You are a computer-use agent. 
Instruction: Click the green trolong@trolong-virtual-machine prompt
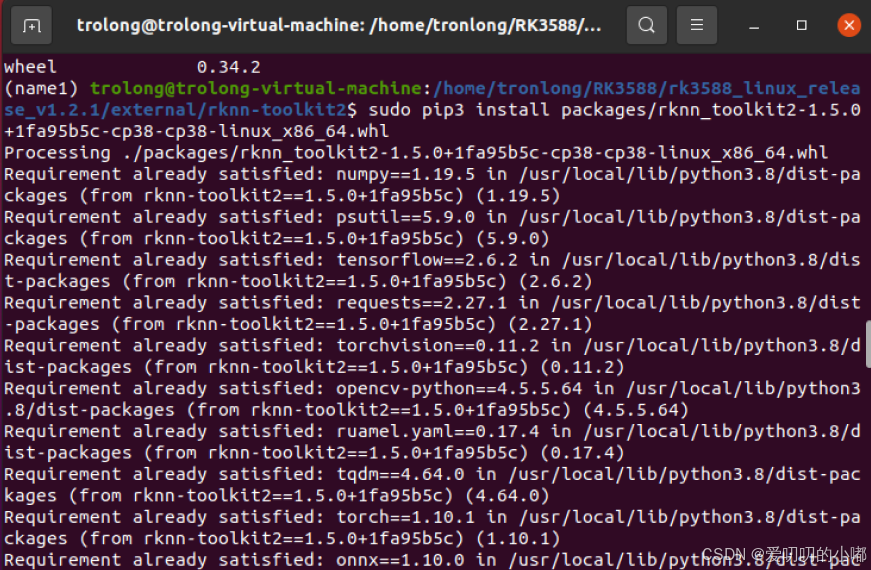pos(256,88)
